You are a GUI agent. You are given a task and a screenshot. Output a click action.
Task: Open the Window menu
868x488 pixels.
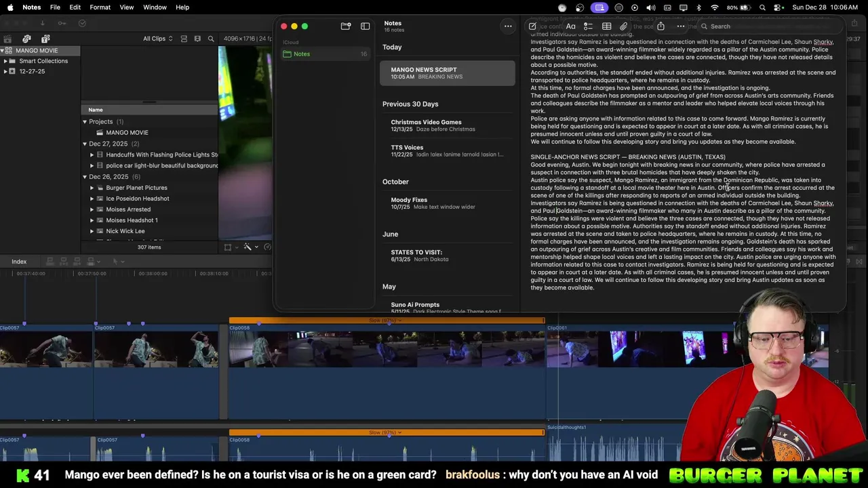click(155, 7)
